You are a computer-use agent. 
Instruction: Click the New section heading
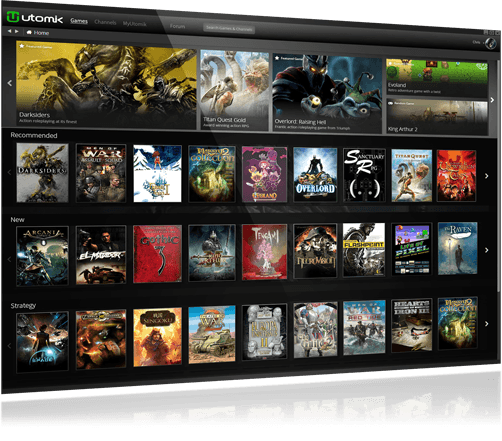pyautogui.click(x=17, y=220)
